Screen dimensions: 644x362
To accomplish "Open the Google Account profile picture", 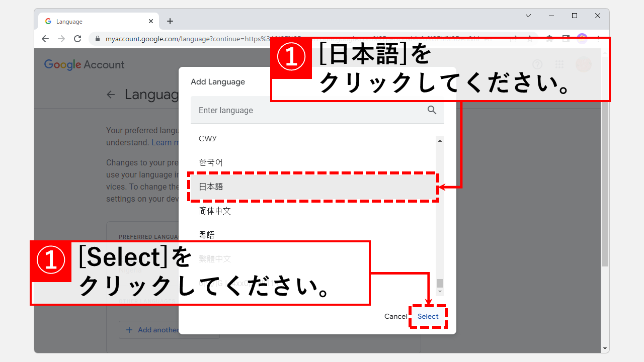I will coord(583,64).
